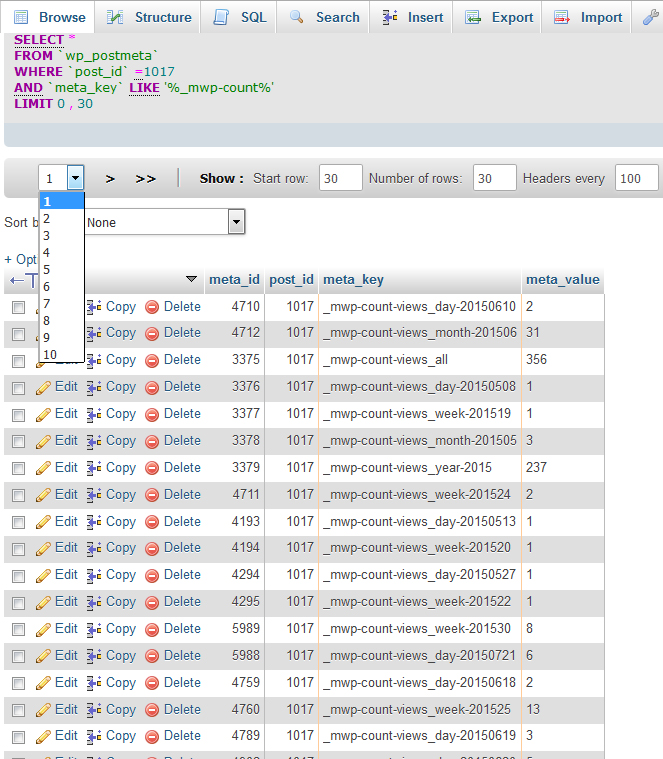The image size is (663, 759).
Task: Check the row with meta_id 4789
Action: tap(18, 737)
